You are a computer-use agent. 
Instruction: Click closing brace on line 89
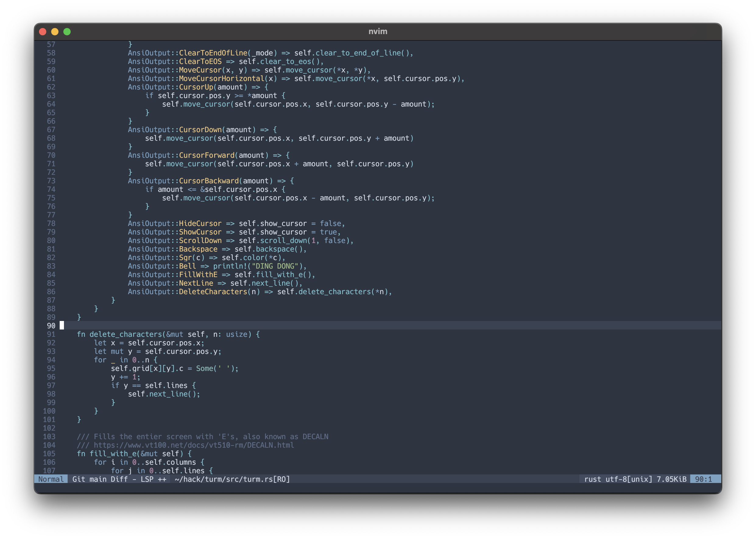pos(79,317)
